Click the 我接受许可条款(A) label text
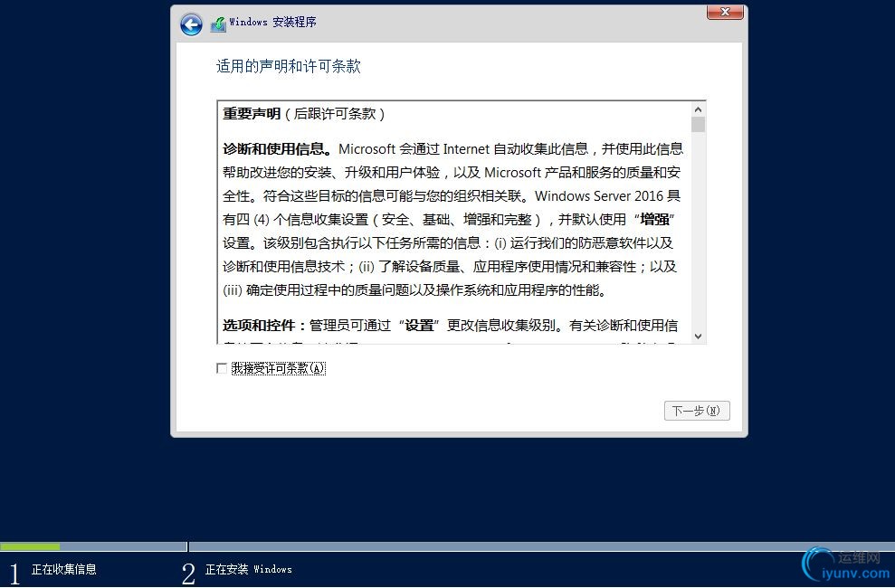Image resolution: width=895 pixels, height=588 pixels. (x=278, y=368)
